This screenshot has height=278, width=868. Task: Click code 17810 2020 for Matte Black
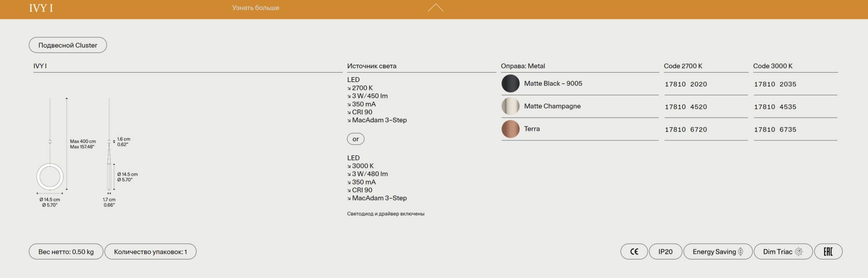click(x=685, y=84)
